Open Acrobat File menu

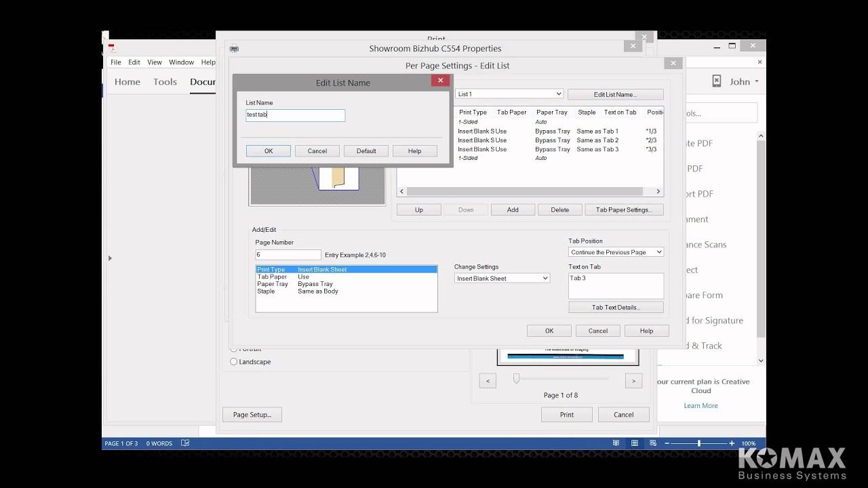[116, 62]
